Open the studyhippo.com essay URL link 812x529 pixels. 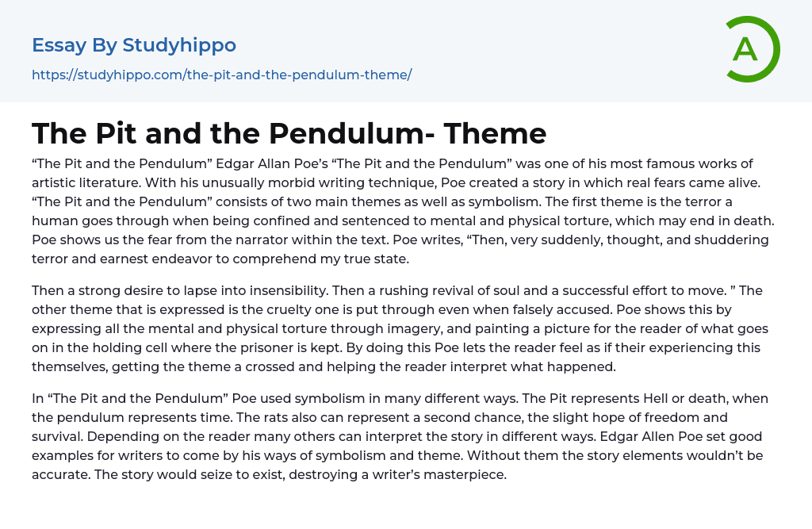pos(221,75)
